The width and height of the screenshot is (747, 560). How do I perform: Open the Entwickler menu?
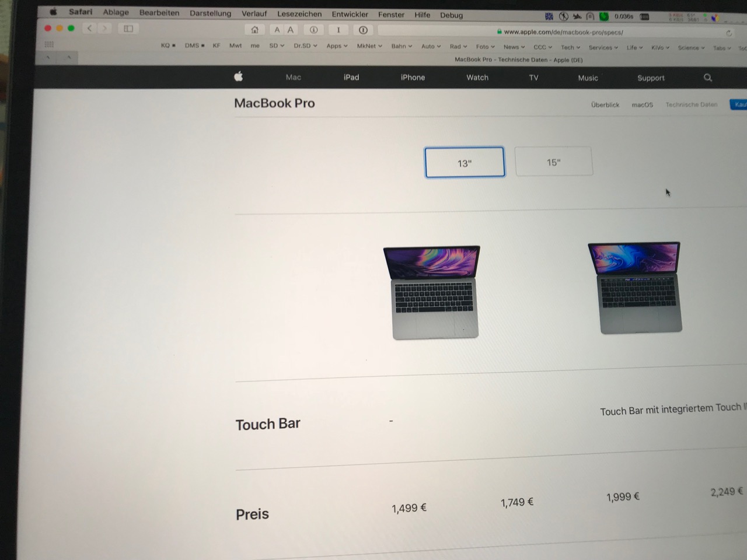tap(350, 14)
